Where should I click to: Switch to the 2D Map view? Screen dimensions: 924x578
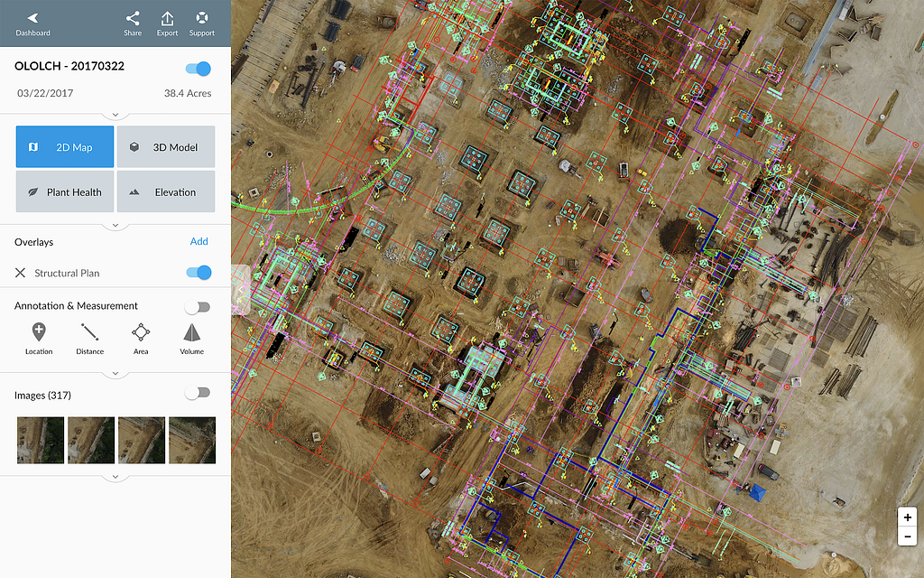65,147
